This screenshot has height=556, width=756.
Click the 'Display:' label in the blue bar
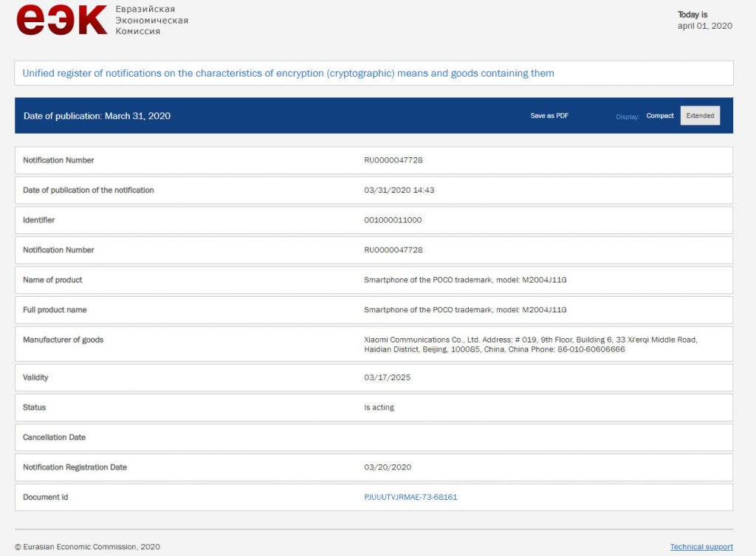[x=628, y=117]
